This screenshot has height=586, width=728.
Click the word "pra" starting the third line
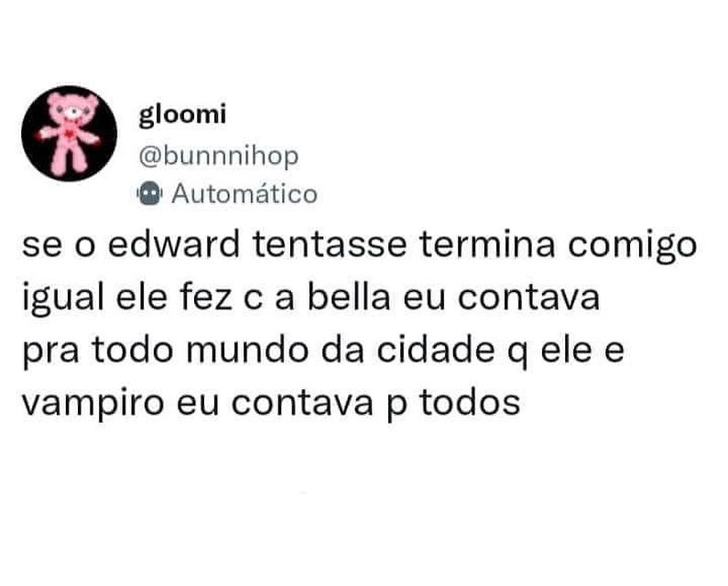coord(50,353)
